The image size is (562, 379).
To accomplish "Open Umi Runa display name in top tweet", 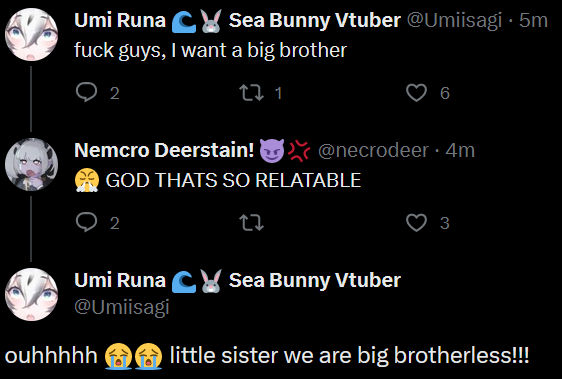I will 237,20.
